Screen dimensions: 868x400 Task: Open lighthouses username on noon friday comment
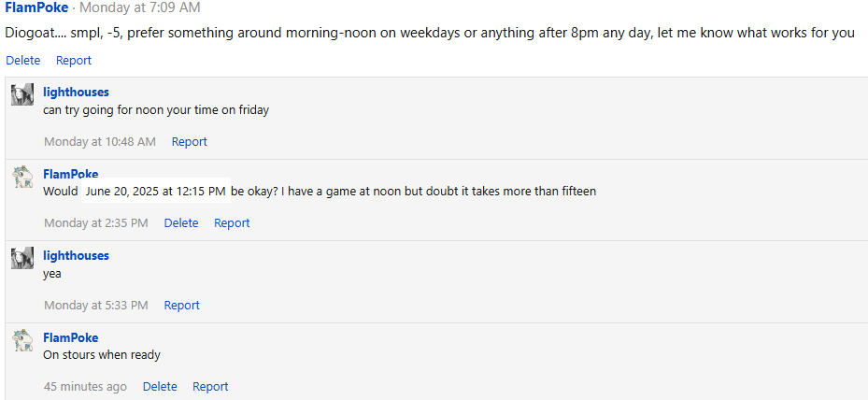click(x=76, y=92)
